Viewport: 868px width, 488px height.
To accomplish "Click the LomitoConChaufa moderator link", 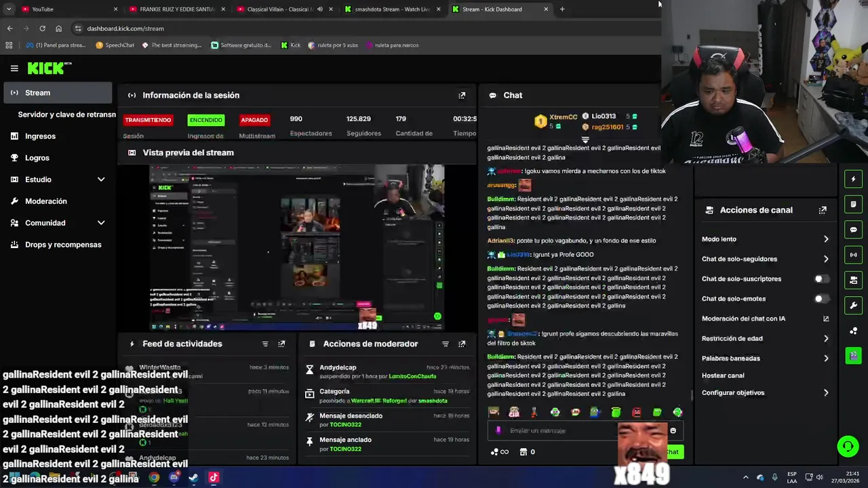I will click(412, 376).
